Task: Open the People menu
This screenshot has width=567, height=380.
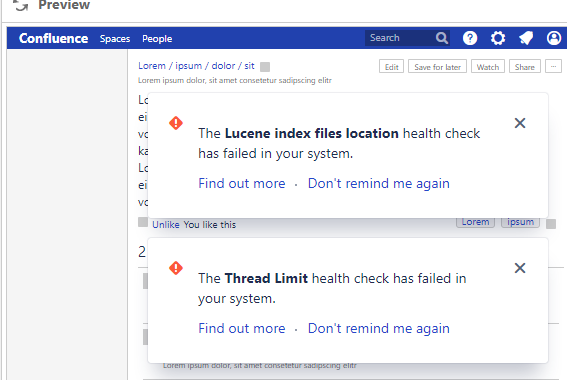Action: coord(157,39)
